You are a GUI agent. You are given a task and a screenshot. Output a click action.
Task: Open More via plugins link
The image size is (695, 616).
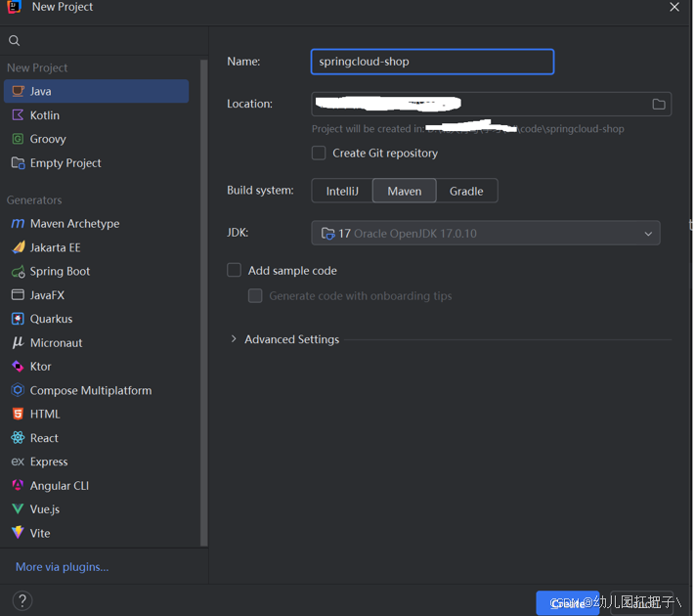pyautogui.click(x=62, y=567)
